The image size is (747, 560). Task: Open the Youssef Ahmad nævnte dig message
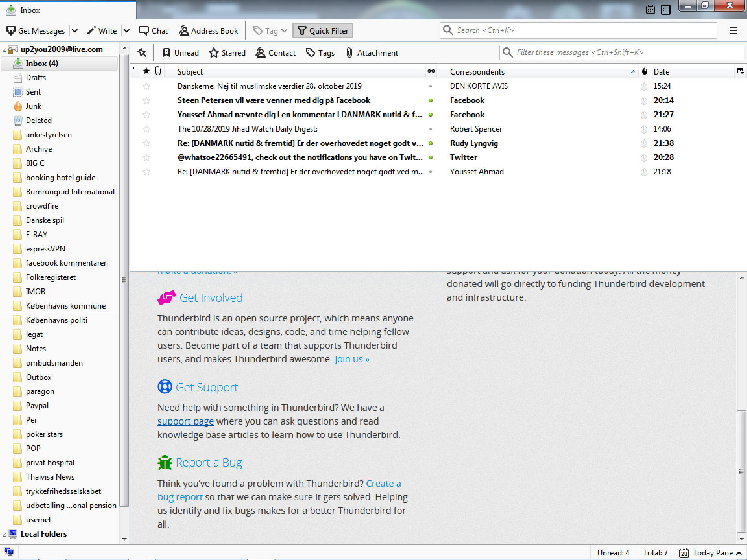point(300,114)
